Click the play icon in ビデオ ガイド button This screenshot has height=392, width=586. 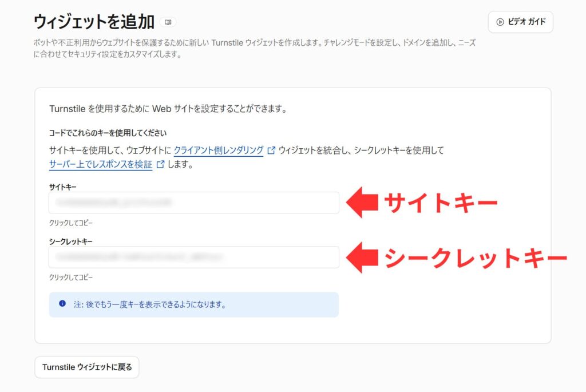(x=500, y=22)
